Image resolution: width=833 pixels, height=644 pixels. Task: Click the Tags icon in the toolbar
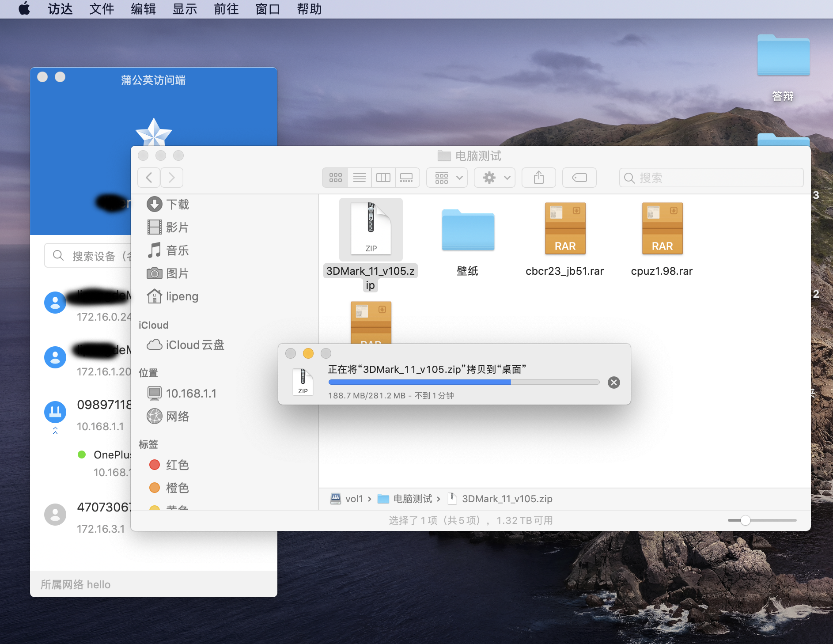(x=579, y=178)
